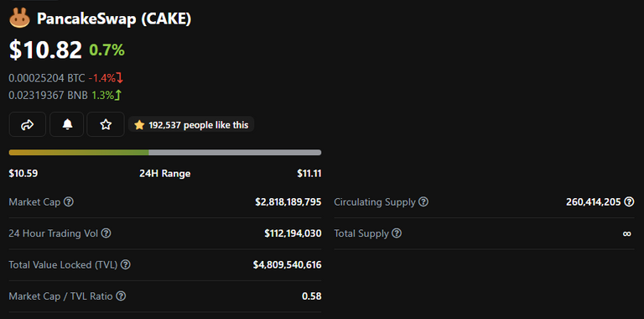Screen dimensions: 644x319
Task: Click the $10.82 price text
Action: (45, 50)
